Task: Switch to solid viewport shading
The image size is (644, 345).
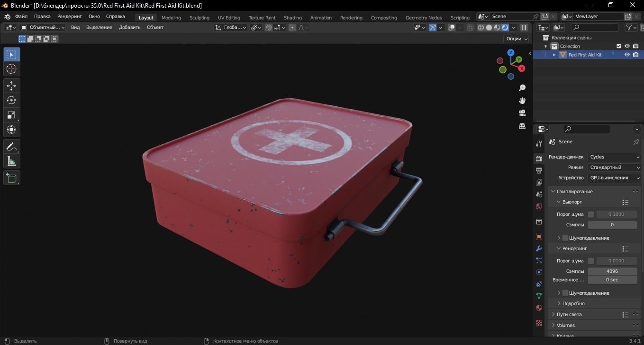Action: (x=489, y=28)
